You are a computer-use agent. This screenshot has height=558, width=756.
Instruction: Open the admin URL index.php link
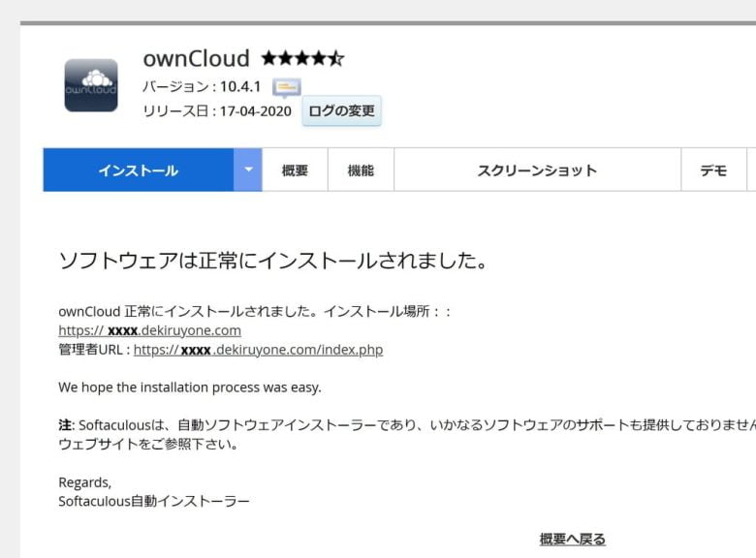[x=258, y=350]
